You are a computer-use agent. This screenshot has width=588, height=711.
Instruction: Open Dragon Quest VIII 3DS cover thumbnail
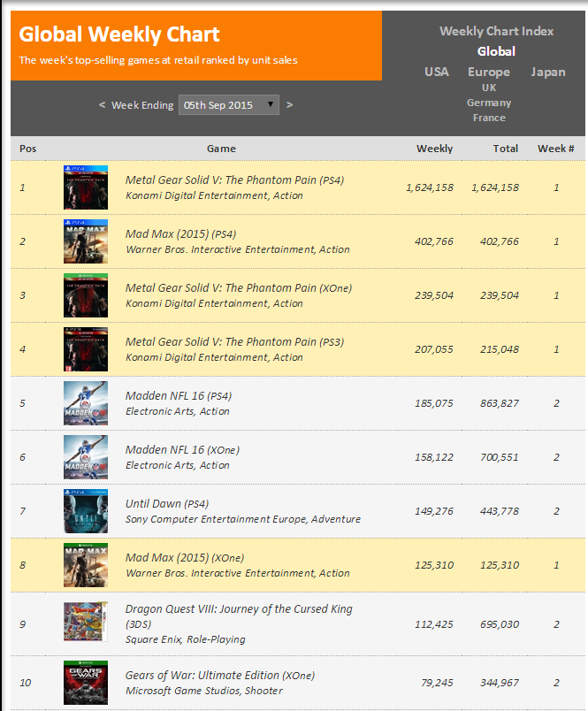coord(86,622)
